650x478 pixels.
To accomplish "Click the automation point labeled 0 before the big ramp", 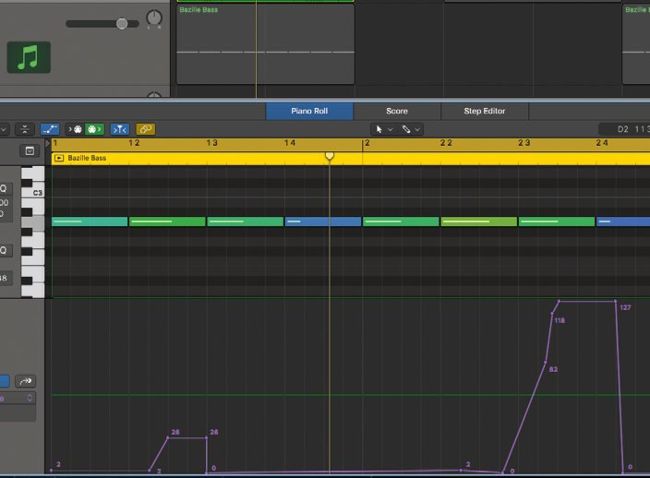I will tap(502, 473).
